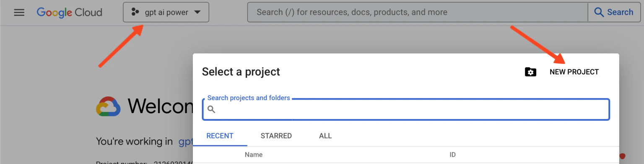
Task: Switch to the STARRED tab
Action: coord(276,136)
